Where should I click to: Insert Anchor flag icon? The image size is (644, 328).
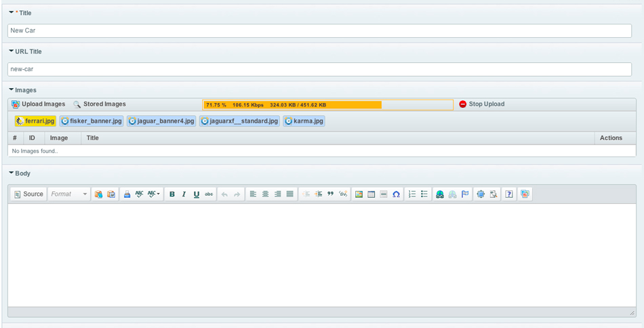point(465,194)
